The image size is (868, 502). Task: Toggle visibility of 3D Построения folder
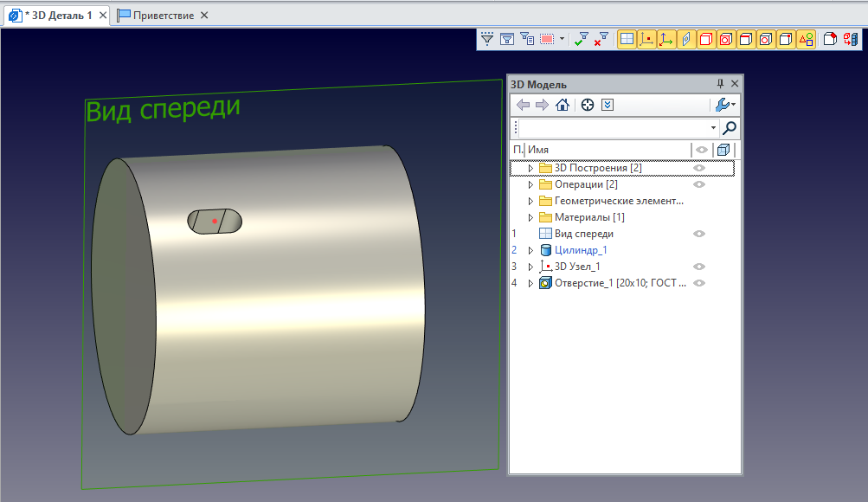click(699, 168)
